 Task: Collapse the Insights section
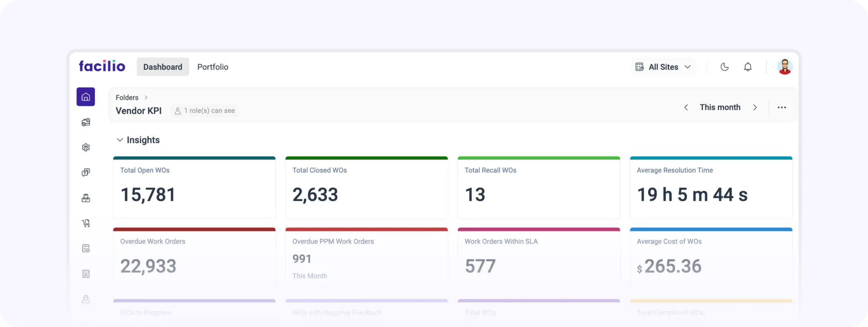point(120,140)
